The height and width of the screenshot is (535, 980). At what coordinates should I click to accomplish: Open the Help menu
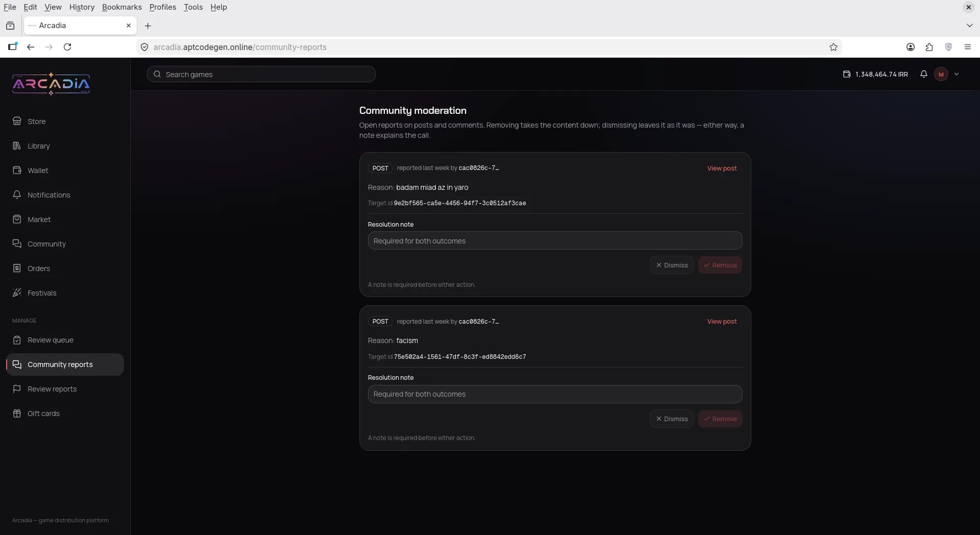(x=218, y=7)
